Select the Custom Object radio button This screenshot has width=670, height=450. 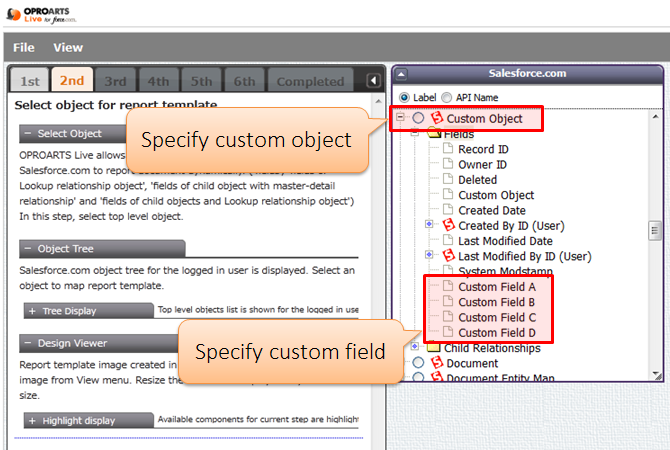[418, 118]
